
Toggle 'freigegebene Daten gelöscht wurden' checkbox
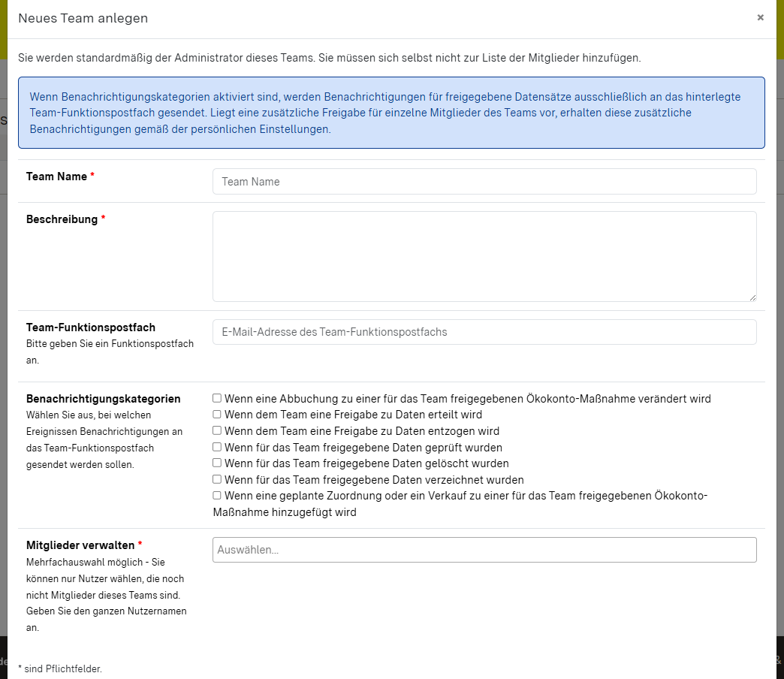coord(217,463)
